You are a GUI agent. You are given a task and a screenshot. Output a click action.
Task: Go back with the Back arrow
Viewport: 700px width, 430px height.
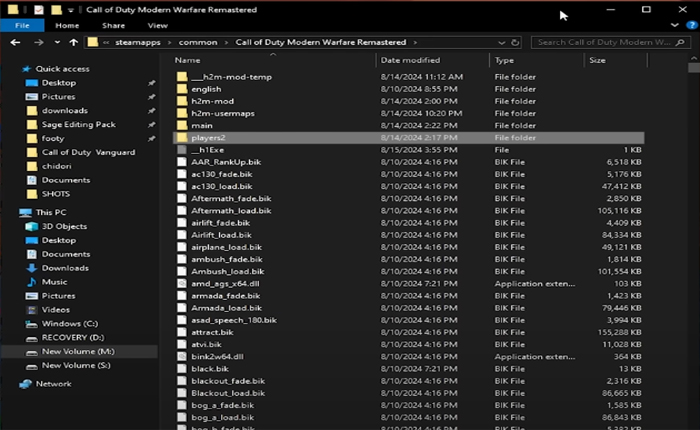[x=15, y=42]
